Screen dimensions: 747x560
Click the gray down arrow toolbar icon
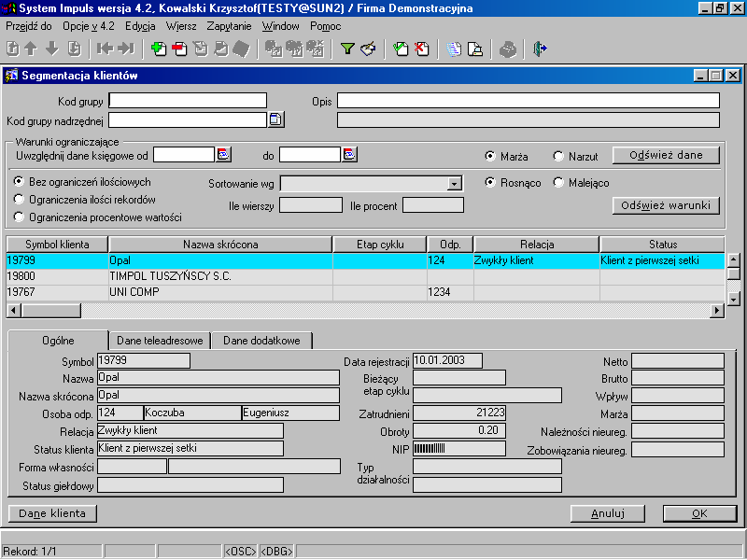[x=52, y=49]
